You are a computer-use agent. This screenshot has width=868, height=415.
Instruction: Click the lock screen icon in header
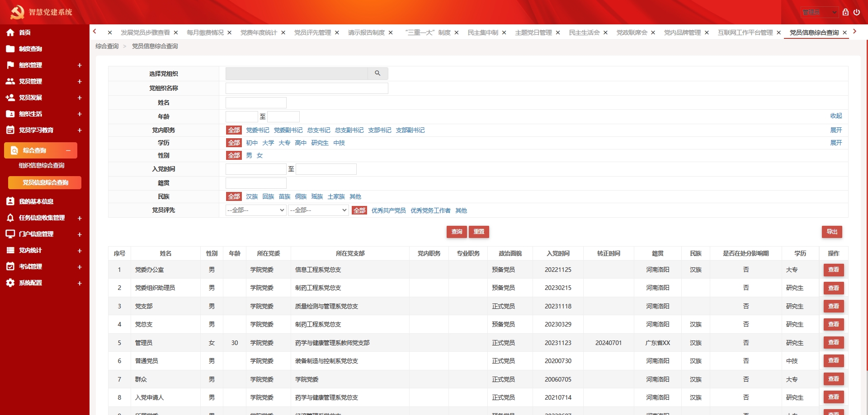(845, 12)
